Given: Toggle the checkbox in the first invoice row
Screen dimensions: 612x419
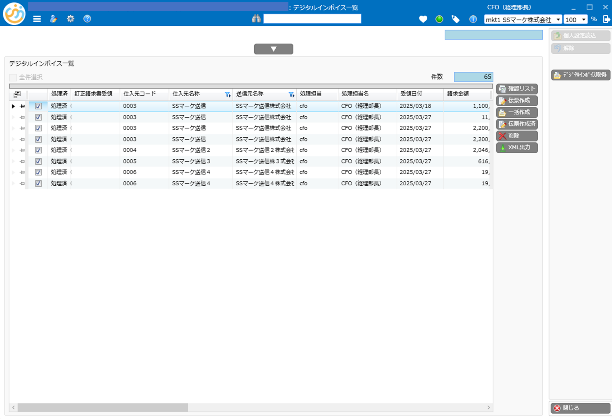Looking at the screenshot, I should (x=39, y=105).
